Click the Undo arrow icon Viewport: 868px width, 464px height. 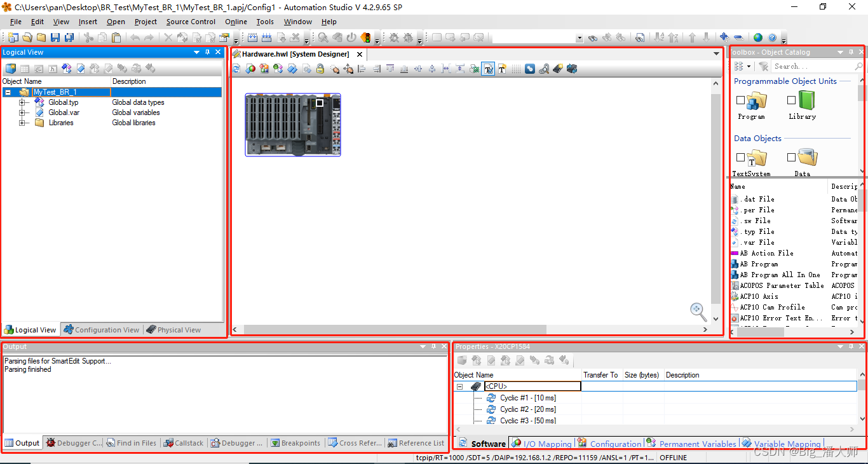pyautogui.click(x=135, y=38)
